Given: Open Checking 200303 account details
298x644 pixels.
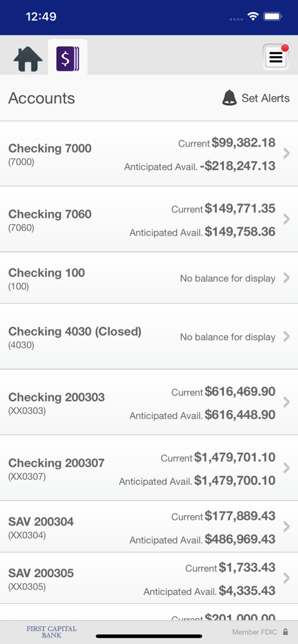Looking at the screenshot, I should (x=149, y=402).
